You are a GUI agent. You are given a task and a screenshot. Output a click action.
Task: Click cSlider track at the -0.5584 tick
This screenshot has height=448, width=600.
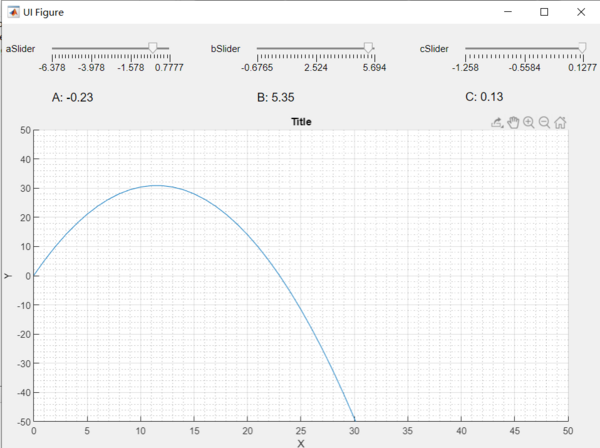524,48
